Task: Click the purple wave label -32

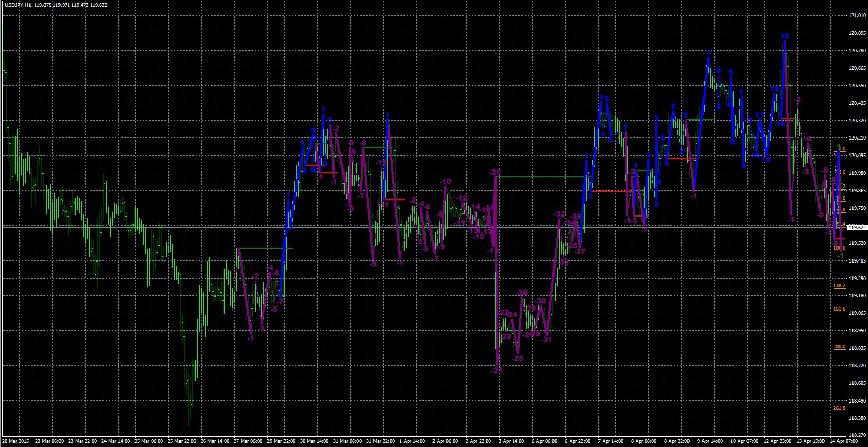Action: pos(559,214)
